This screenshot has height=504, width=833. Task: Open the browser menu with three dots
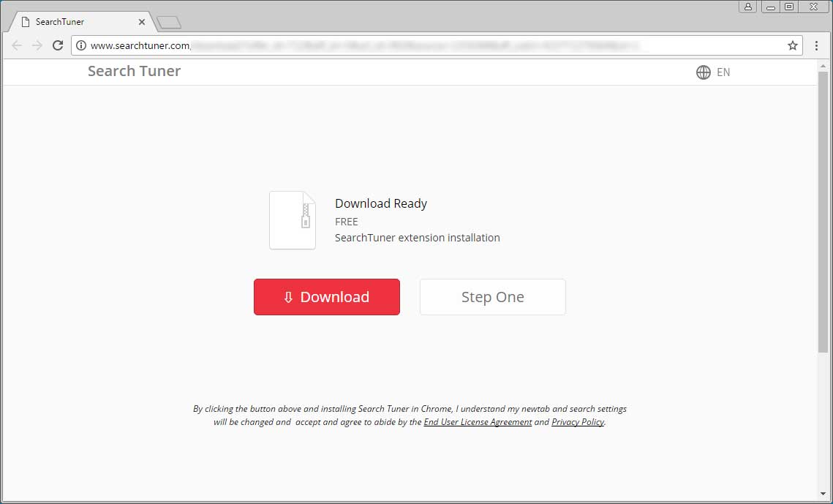(x=817, y=45)
